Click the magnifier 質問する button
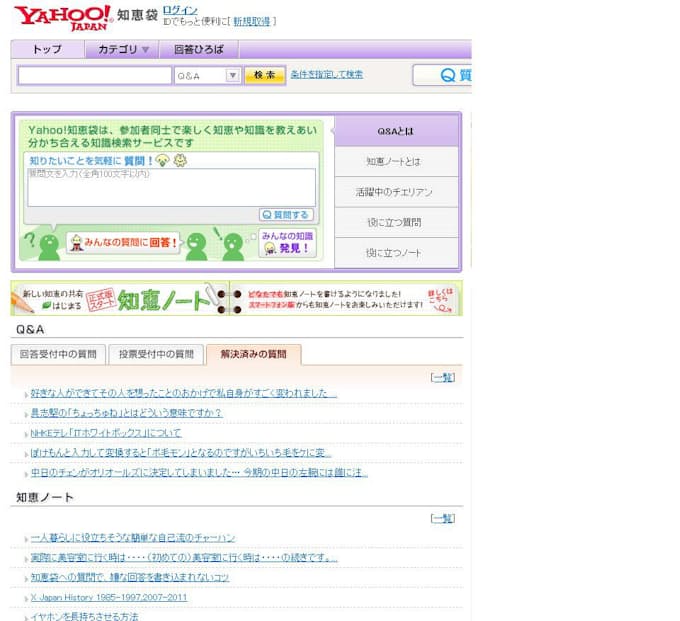Viewport: 680px width, 621px height. pyautogui.click(x=286, y=215)
